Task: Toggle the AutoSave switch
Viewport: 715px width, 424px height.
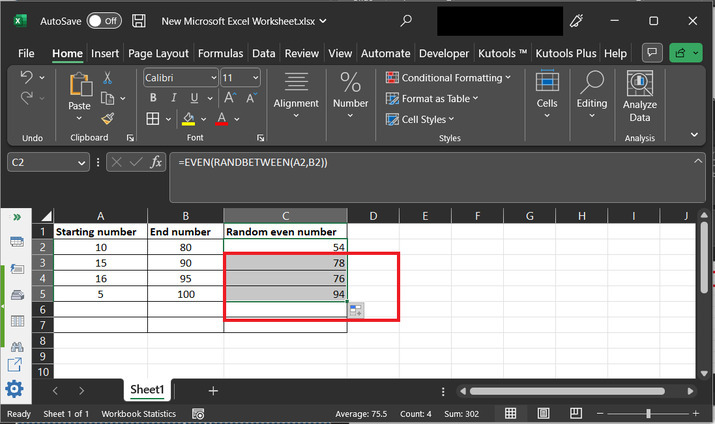Action: click(x=104, y=20)
